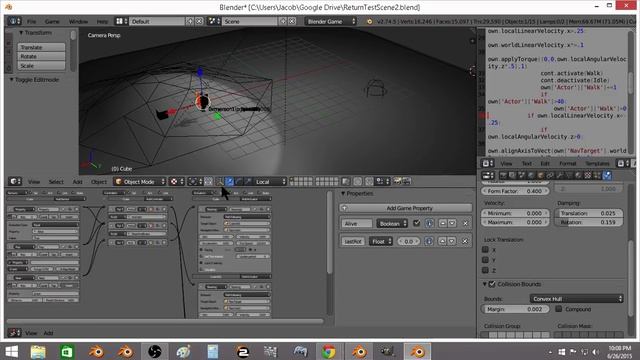Adjust the Damping Translation slider
This screenshot has height=360, width=640.
[589, 213]
